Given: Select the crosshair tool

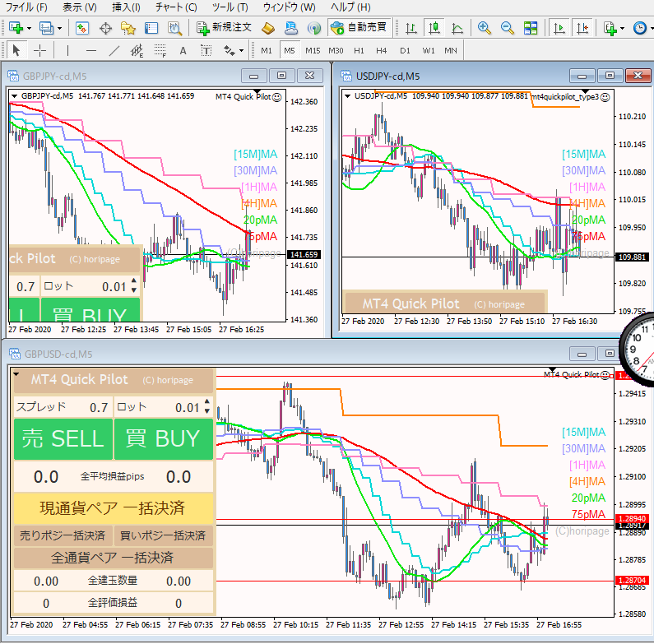Looking at the screenshot, I should point(39,51).
